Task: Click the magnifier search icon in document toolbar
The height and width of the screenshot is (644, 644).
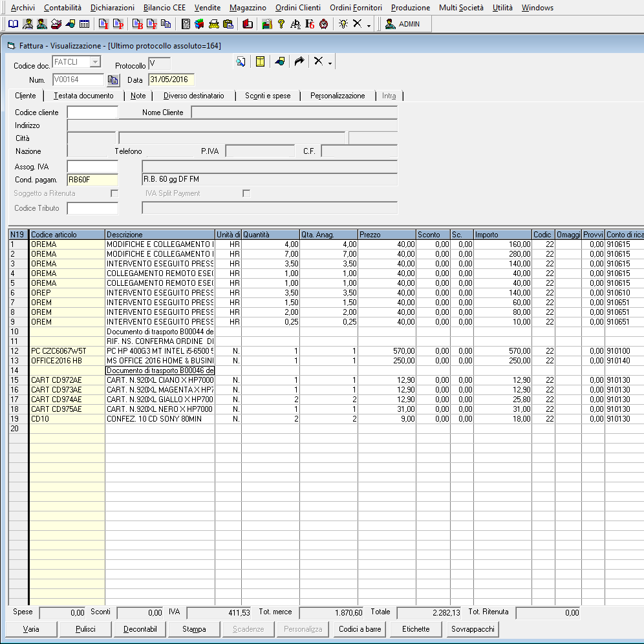Action: 241,61
